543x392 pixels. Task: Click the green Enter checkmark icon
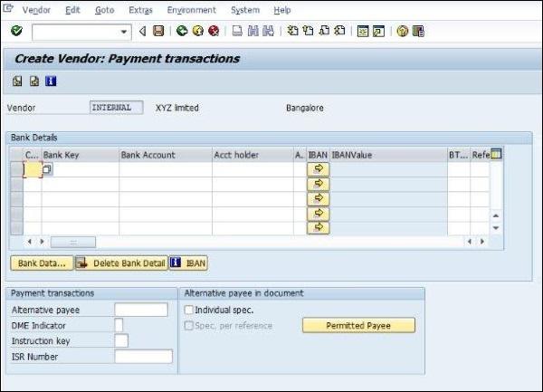pos(16,31)
